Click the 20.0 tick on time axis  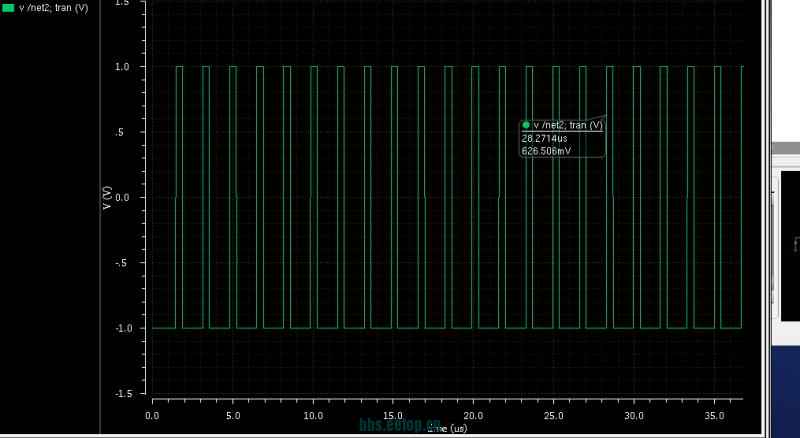pos(473,416)
